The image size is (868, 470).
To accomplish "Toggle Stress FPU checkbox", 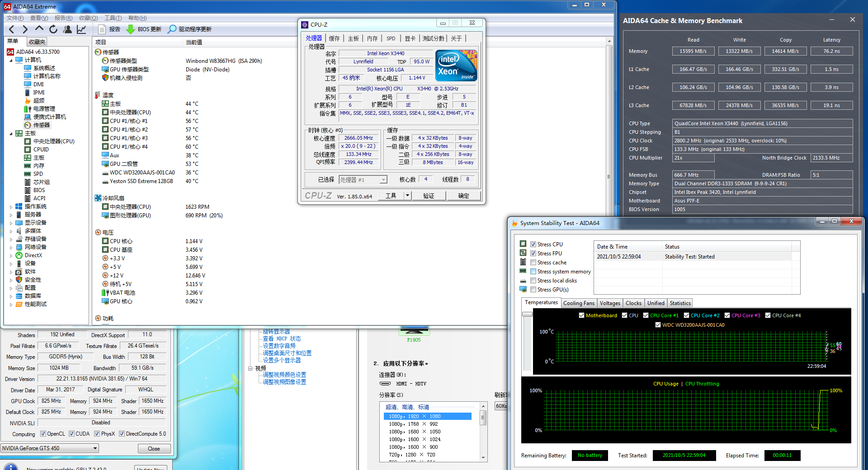I will pyautogui.click(x=533, y=254).
